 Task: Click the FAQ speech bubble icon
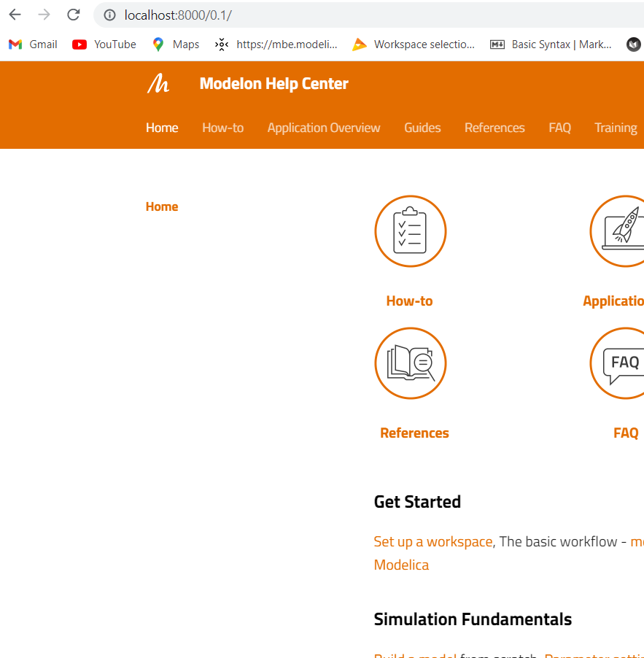[617, 363]
